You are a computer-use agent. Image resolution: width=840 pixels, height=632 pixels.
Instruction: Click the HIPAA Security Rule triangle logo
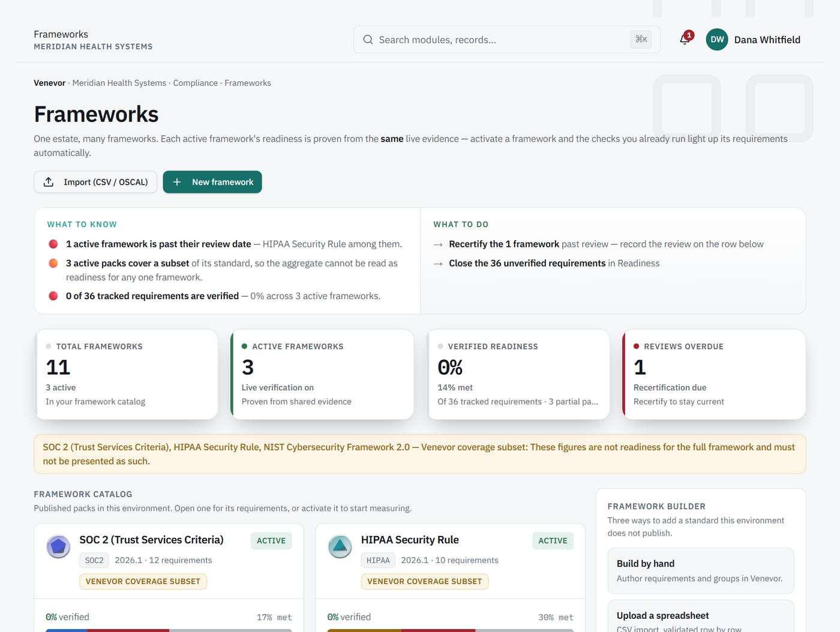tap(340, 546)
